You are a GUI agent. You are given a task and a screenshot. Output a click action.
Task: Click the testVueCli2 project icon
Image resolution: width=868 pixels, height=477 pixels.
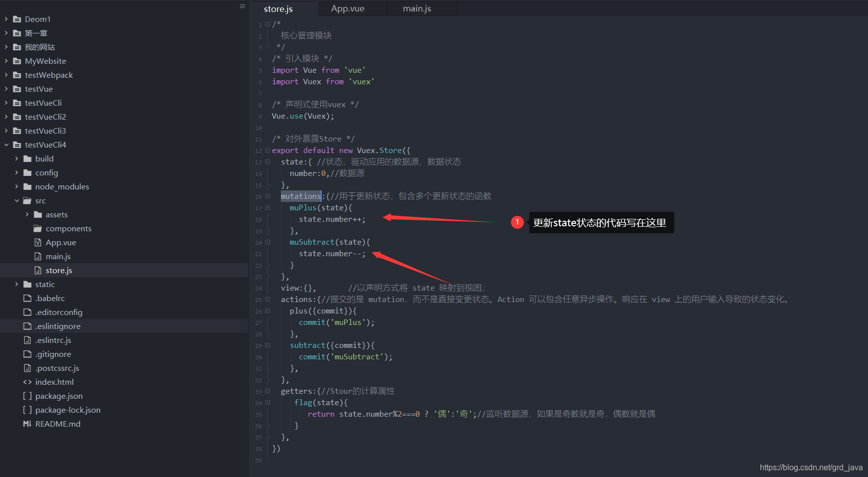click(17, 117)
